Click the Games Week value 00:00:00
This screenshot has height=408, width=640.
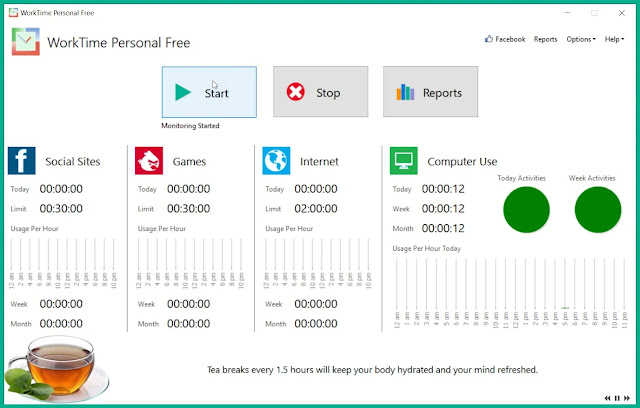point(189,304)
